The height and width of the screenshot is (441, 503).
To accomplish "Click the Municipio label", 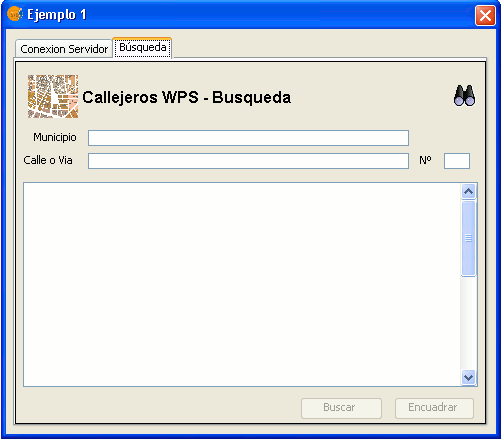I will click(x=55, y=137).
